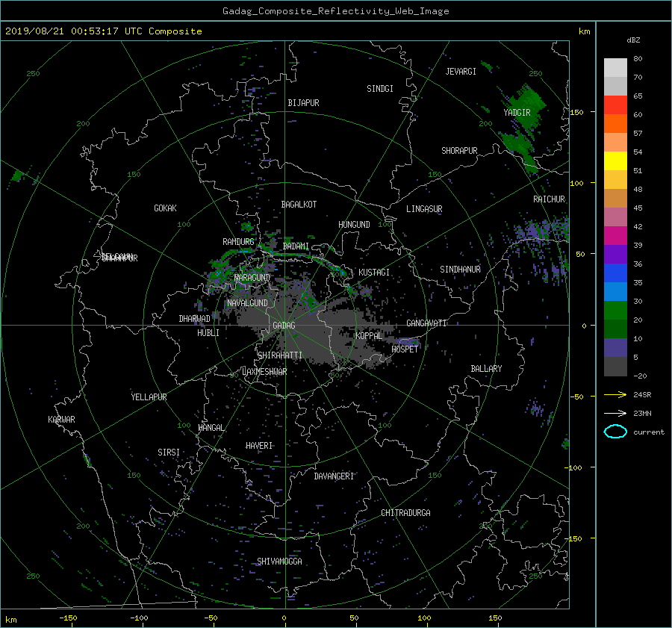Click the BALLARY city label
This screenshot has height=628, width=672.
point(486,369)
